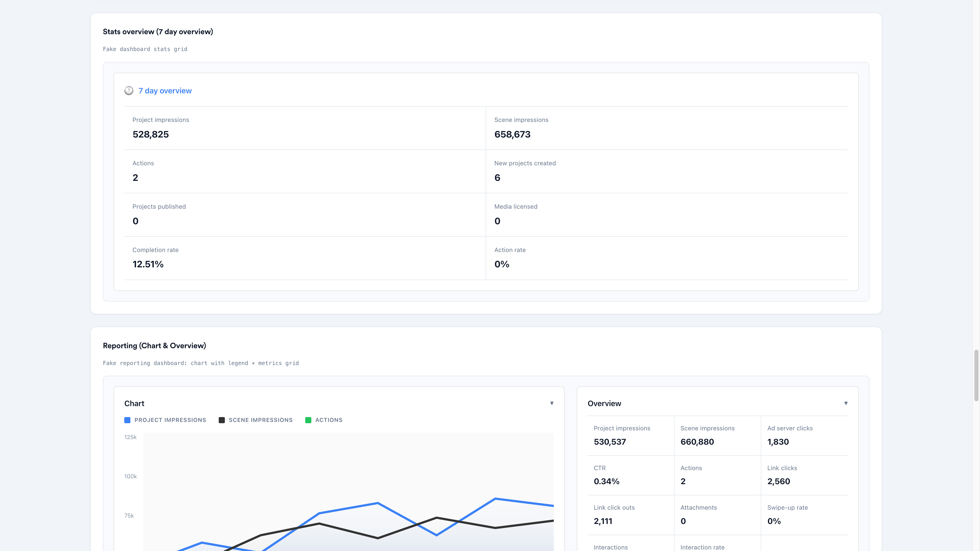Click the page vertical scrollbar thumb
The image size is (980, 551).
(x=976, y=375)
